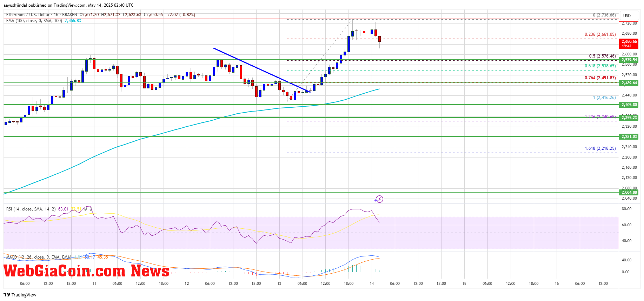
Task: Click the current price label 2,650.56
Action: click(x=629, y=41)
